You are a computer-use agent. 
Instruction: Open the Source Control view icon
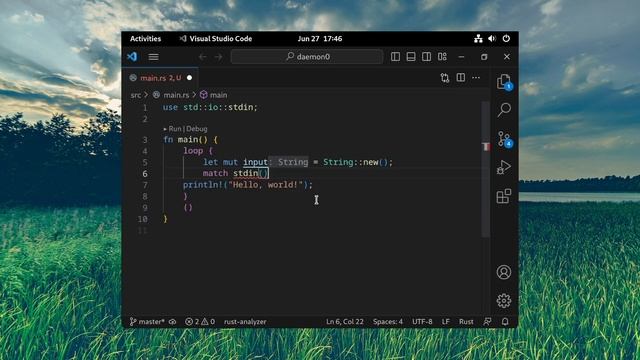pyautogui.click(x=504, y=139)
